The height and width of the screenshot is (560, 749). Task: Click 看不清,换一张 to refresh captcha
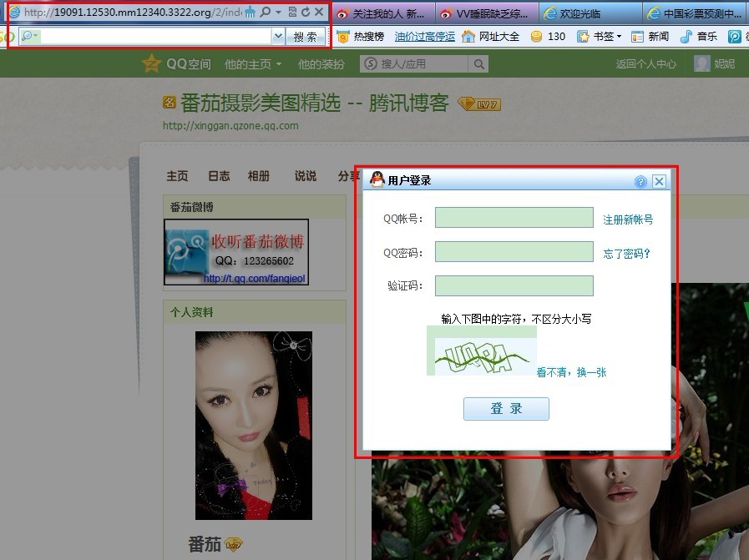click(x=571, y=372)
